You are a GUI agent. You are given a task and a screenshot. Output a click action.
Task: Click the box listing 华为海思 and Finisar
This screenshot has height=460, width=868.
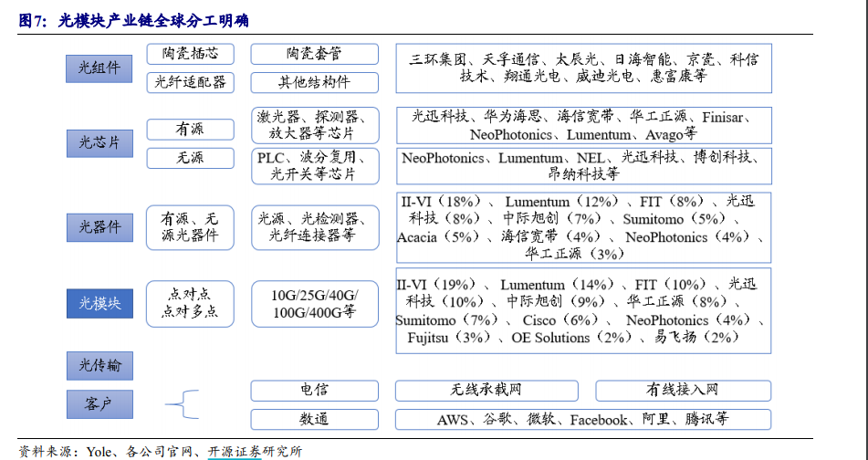584,126
